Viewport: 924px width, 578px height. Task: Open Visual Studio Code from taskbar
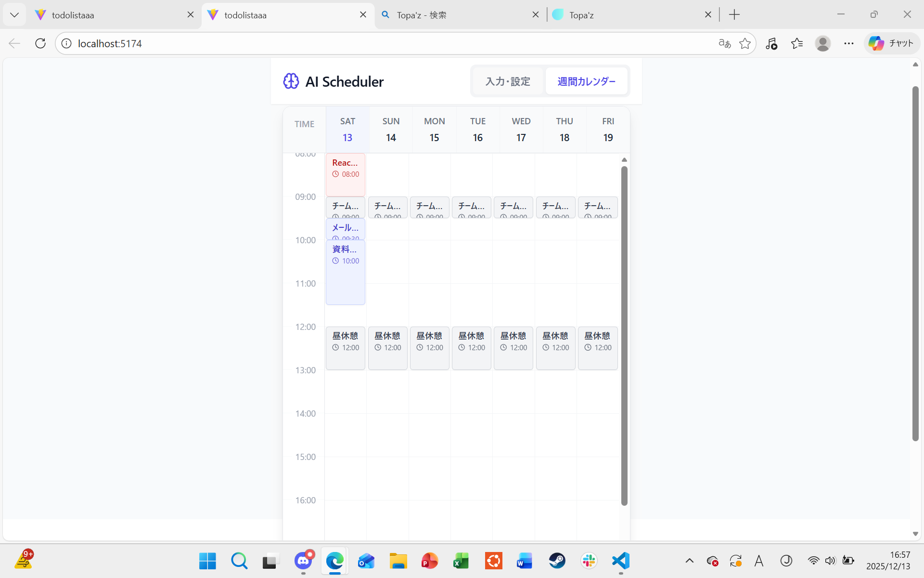click(621, 561)
